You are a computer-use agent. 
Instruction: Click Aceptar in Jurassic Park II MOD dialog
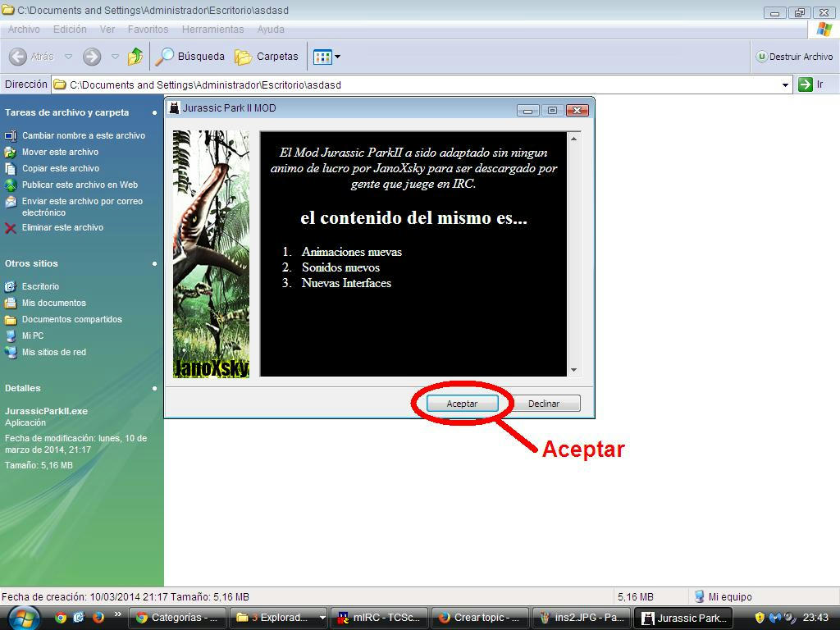[x=462, y=404]
